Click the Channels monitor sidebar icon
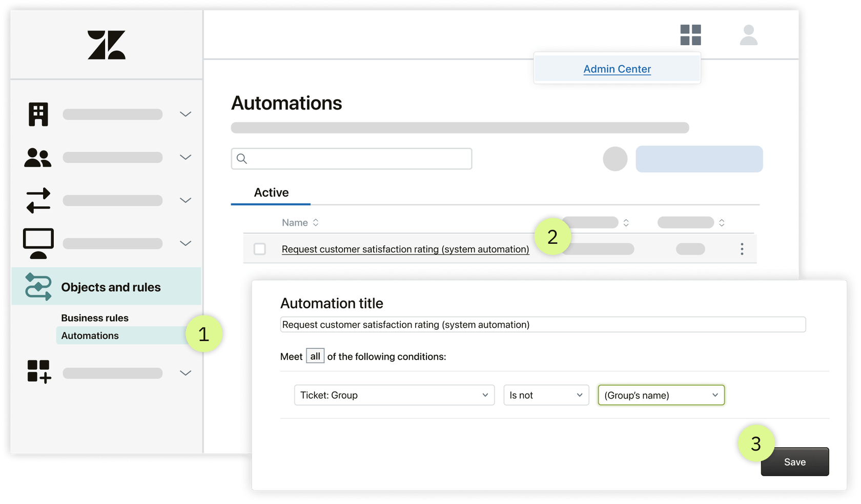This screenshot has width=861, height=504. [38, 243]
